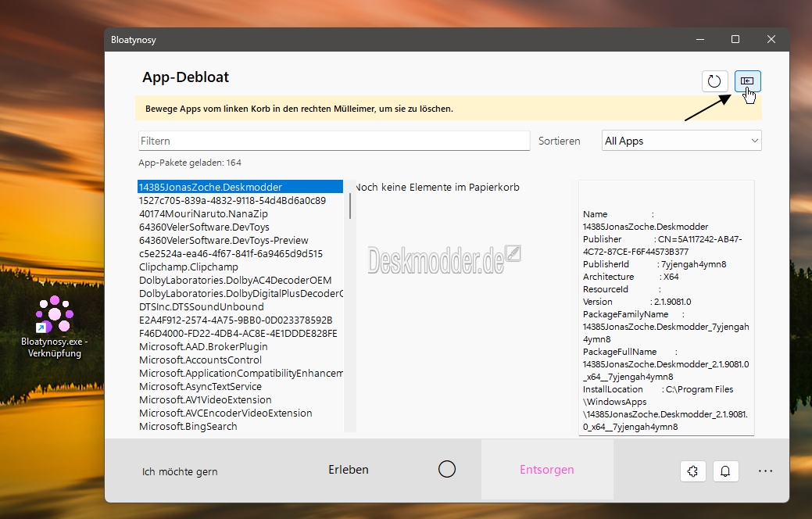Image resolution: width=812 pixels, height=519 pixels.
Task: Select 14385JonasZoche.Deskmodder in the list
Action: pyautogui.click(x=240, y=187)
